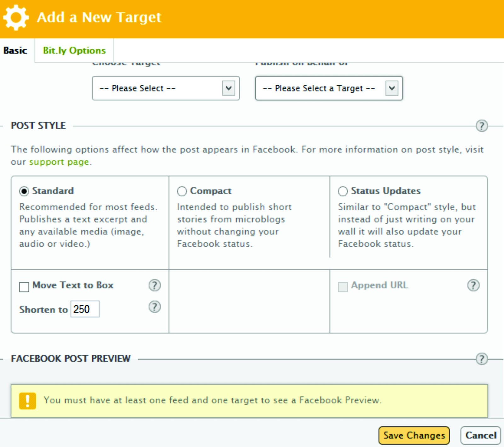This screenshot has height=447, width=504.
Task: Expand the Please Select a Target dropdown
Action: coord(329,88)
